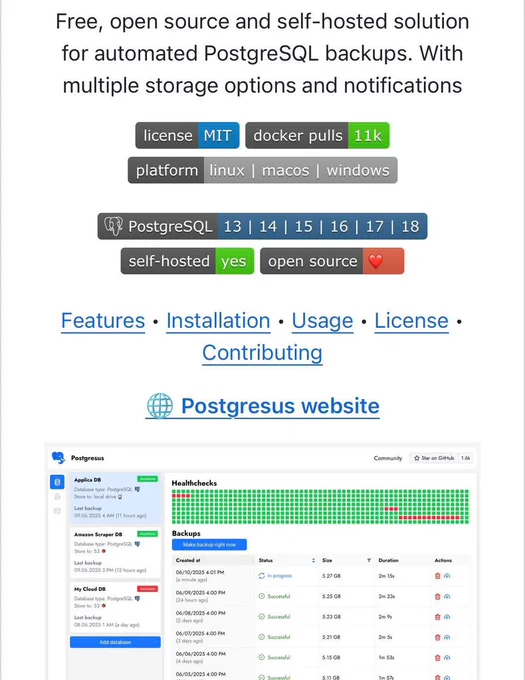Click the Status column sort arrows
Image resolution: width=525 pixels, height=680 pixels.
(313, 561)
